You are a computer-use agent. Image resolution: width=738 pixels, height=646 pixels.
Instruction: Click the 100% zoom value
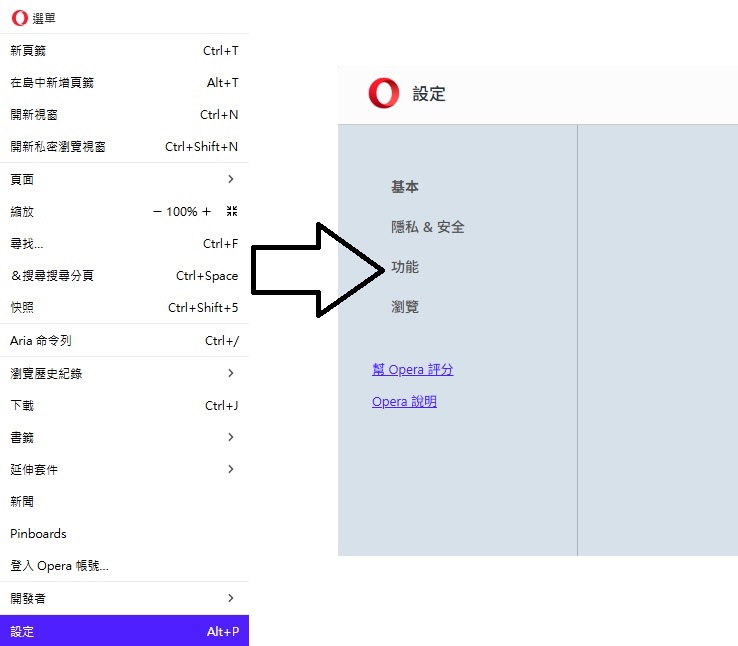coord(182,212)
